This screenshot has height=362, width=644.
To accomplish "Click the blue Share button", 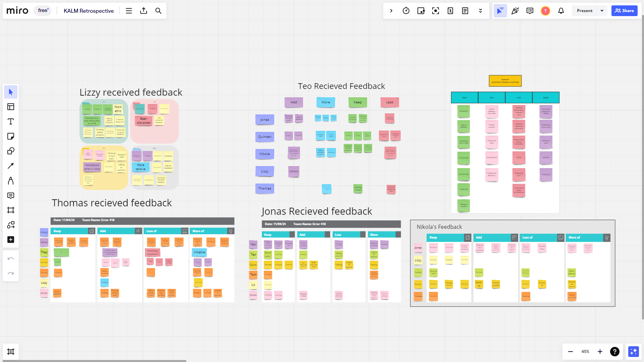I will click(x=624, y=11).
